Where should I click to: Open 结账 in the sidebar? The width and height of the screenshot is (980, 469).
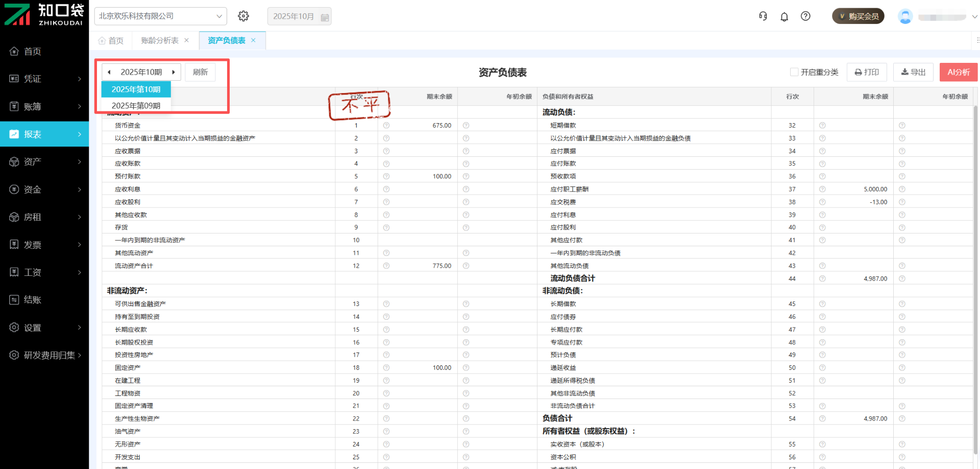[x=44, y=300]
